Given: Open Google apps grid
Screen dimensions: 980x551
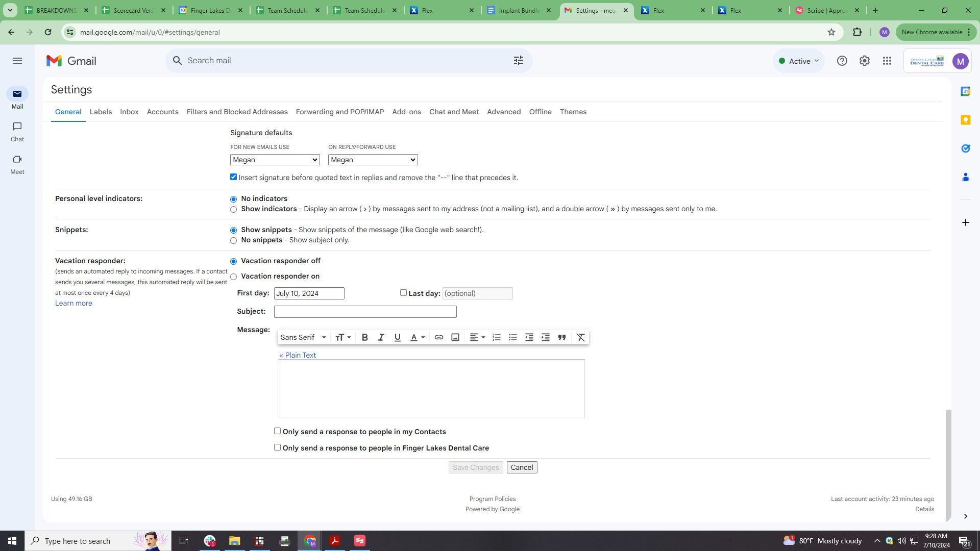Looking at the screenshot, I should tap(887, 61).
